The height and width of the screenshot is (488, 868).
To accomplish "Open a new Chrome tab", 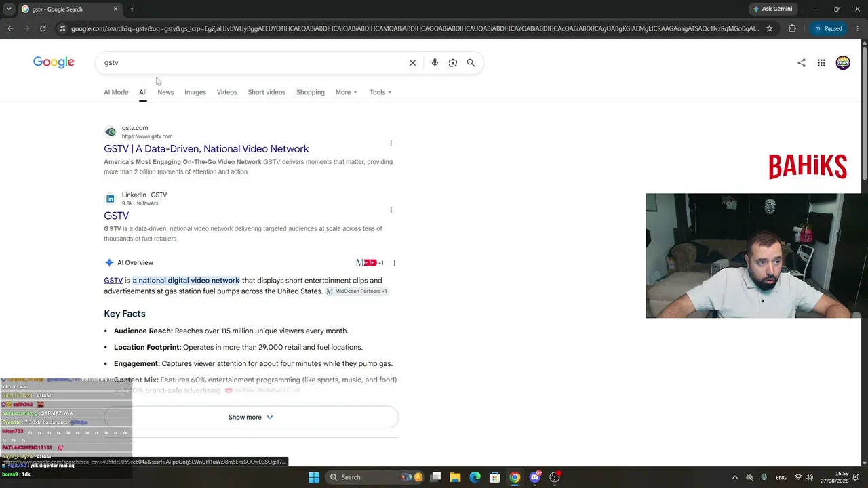I will click(x=132, y=9).
